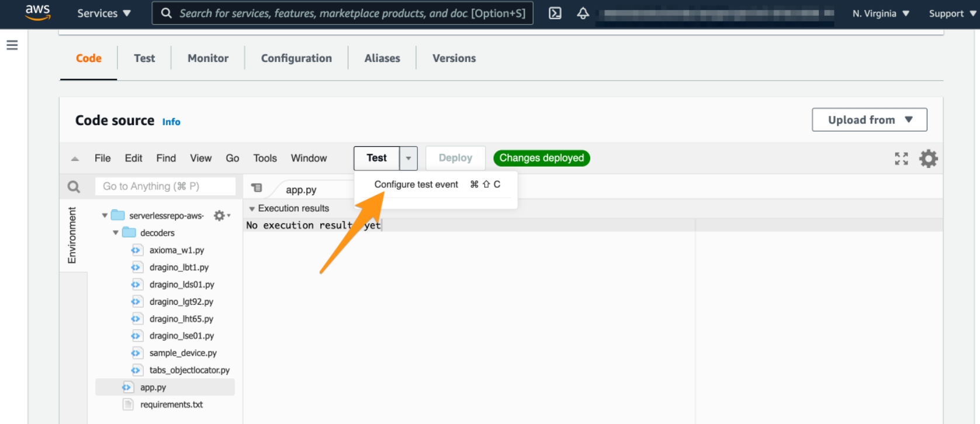The height and width of the screenshot is (424, 980).
Task: Open tabs_objectlocator.py in the tree
Action: 189,370
